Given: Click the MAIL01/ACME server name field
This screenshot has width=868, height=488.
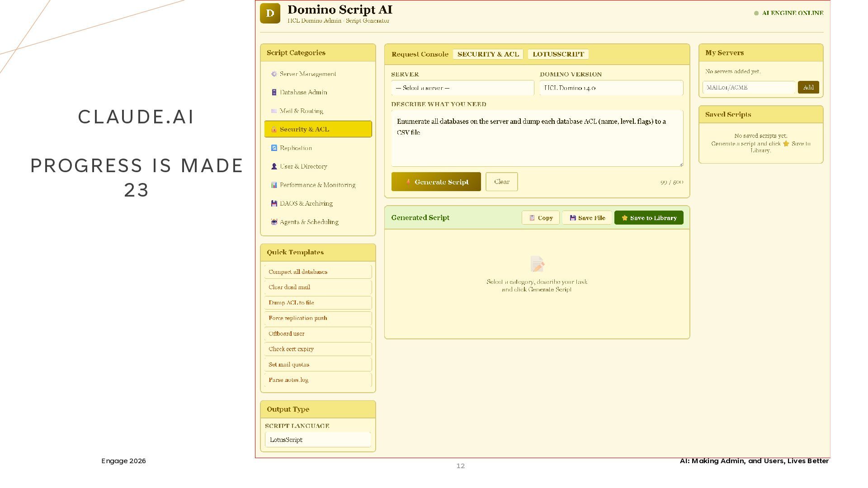Looking at the screenshot, I should coord(748,88).
